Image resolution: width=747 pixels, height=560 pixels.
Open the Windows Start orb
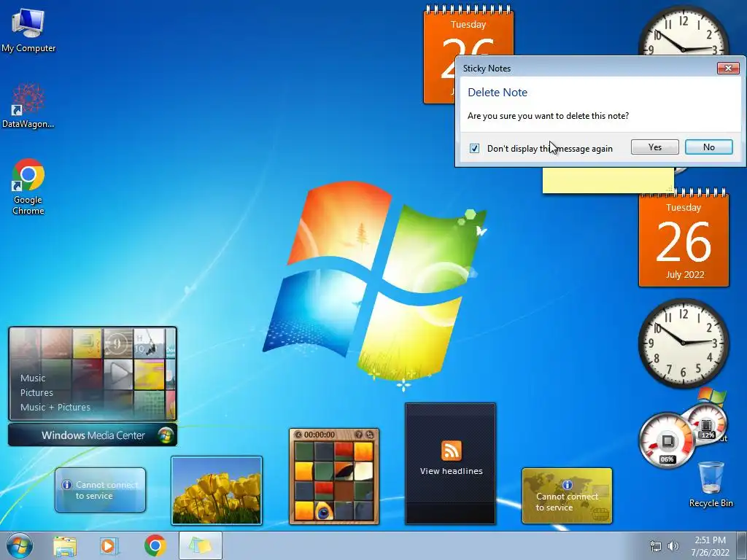point(20,545)
